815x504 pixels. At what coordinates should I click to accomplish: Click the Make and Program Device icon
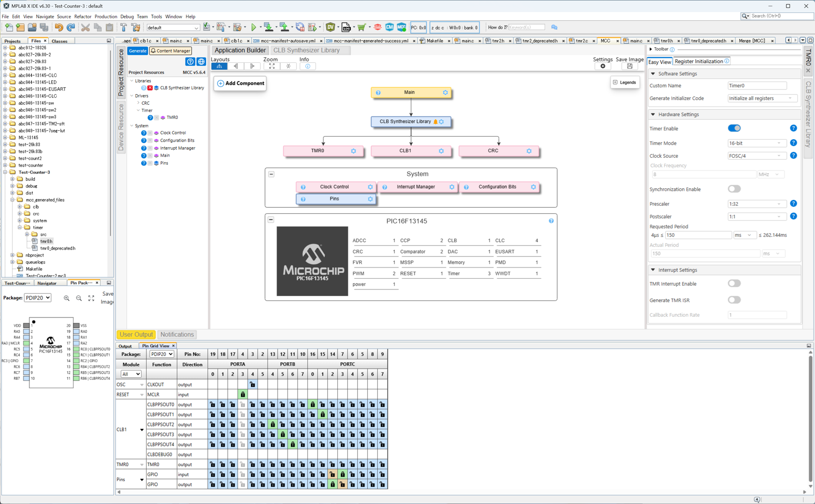pyautogui.click(x=268, y=27)
